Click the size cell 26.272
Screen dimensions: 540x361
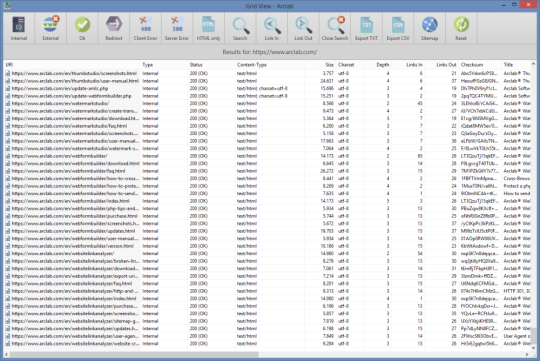coord(327,171)
